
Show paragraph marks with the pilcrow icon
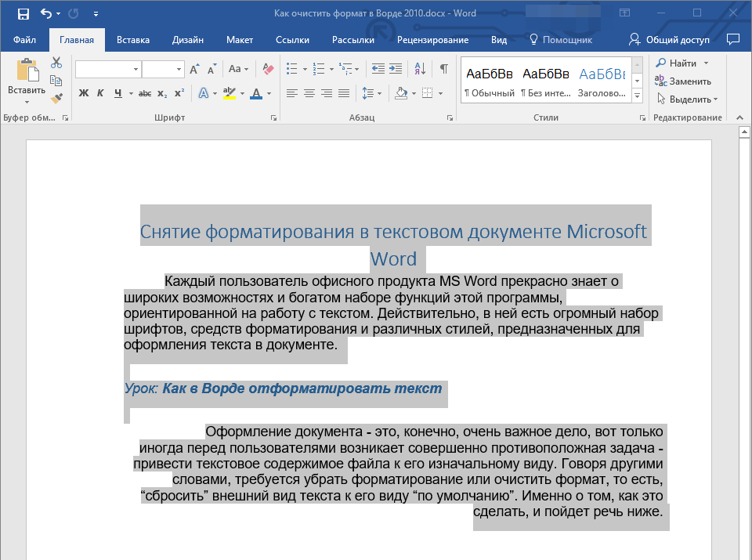[x=443, y=69]
